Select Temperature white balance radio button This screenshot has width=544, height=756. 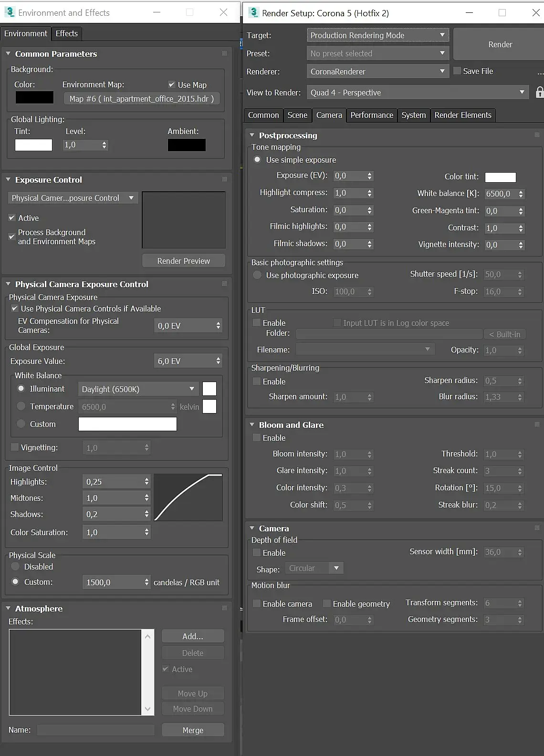point(21,406)
